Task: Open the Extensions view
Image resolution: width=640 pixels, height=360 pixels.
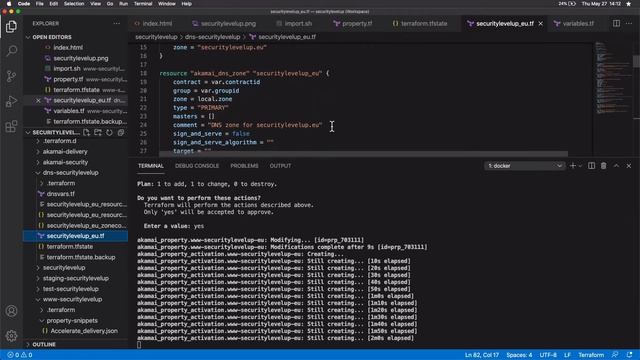Action: [11, 126]
